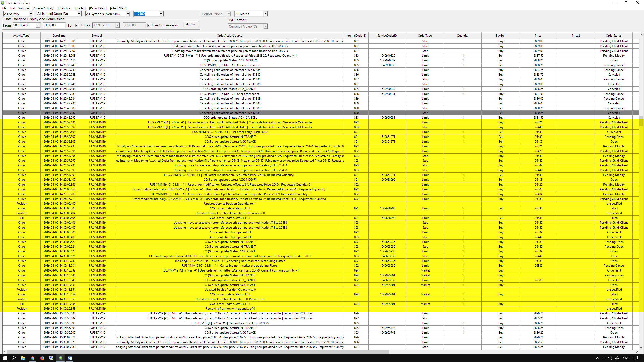Screen dimensions: 644x362
Task: Open the Windows Ink Workspace pen icon
Action: point(617,358)
